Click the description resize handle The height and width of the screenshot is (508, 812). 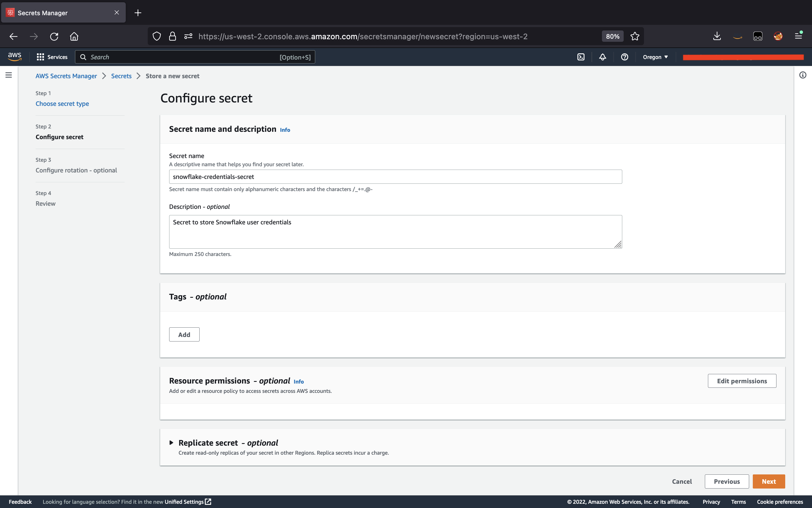tap(618, 245)
